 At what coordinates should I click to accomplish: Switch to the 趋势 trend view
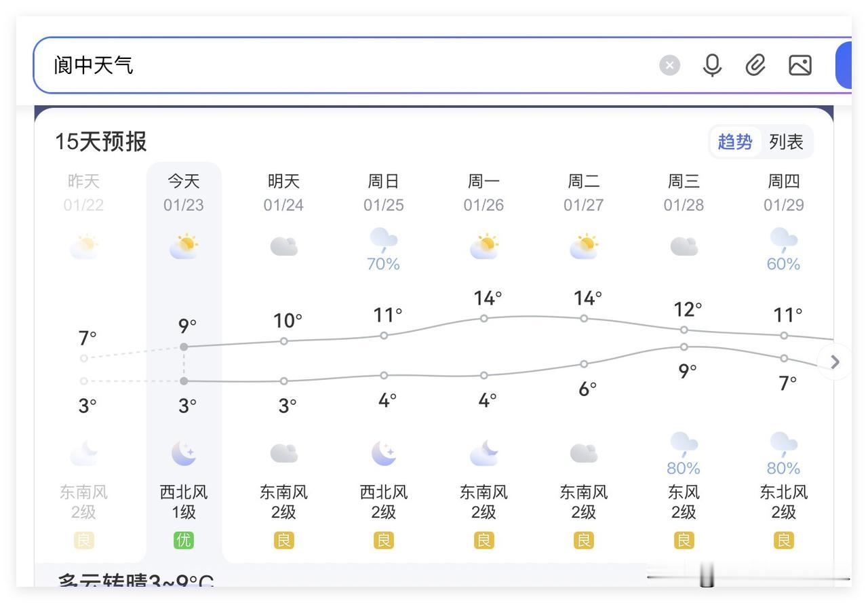click(735, 142)
